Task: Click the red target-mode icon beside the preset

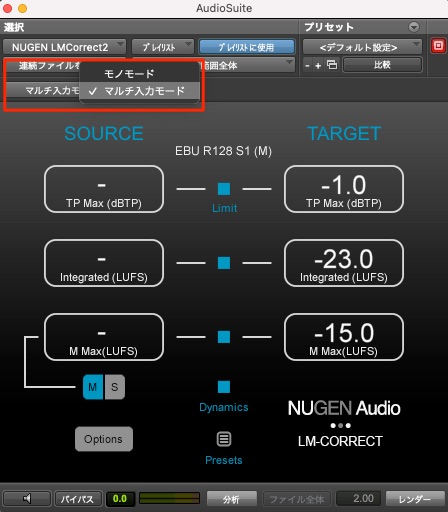Action: [438, 46]
